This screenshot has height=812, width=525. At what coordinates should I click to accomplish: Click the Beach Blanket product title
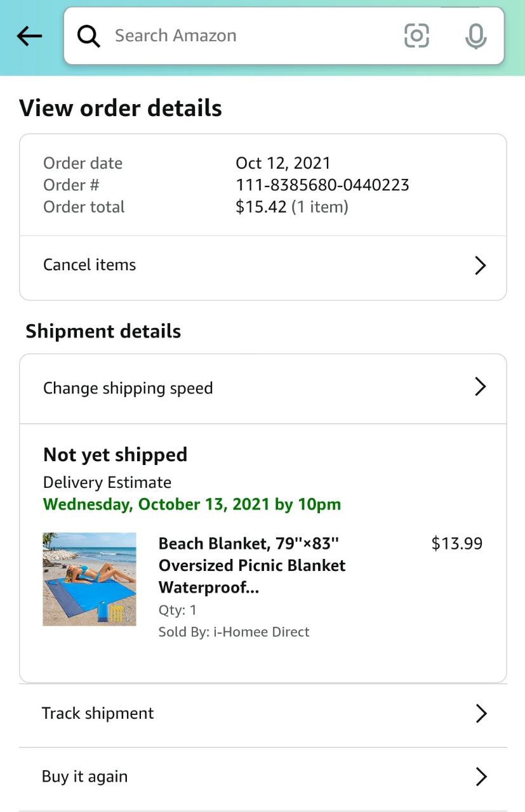[x=251, y=565]
